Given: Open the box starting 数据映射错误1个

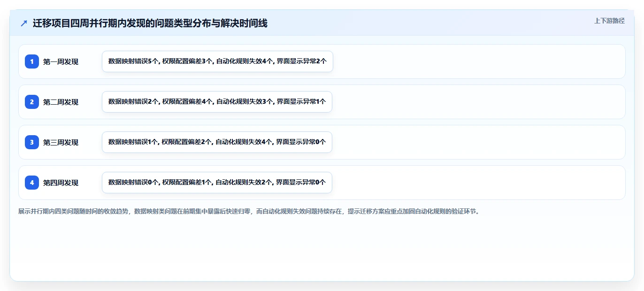Looking at the screenshot, I should pyautogui.click(x=217, y=142).
